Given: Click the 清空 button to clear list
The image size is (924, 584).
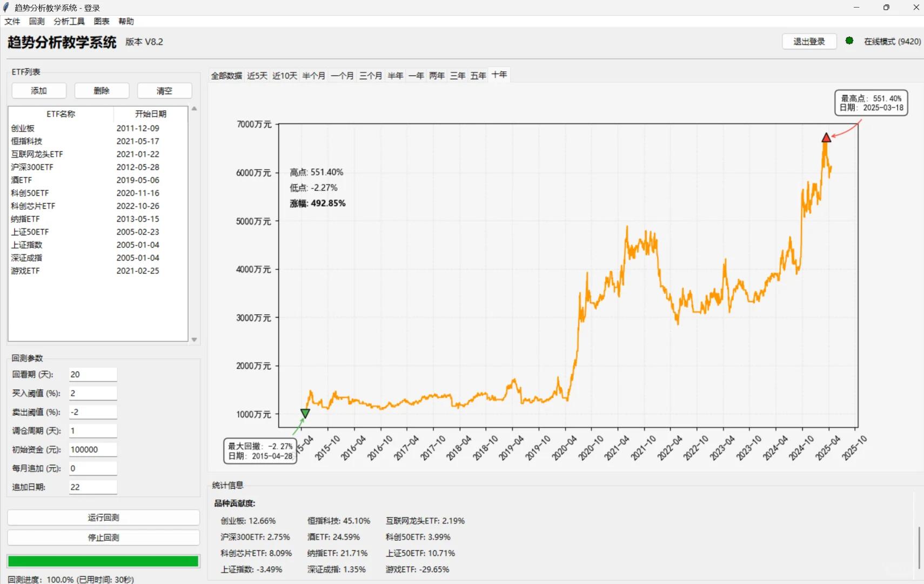Looking at the screenshot, I should tap(164, 91).
